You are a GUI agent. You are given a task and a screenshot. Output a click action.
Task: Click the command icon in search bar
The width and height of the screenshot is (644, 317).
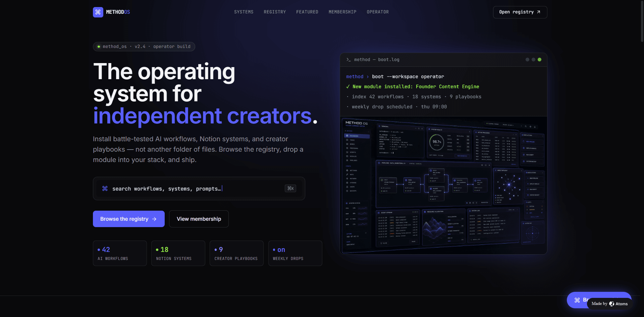[105, 189]
